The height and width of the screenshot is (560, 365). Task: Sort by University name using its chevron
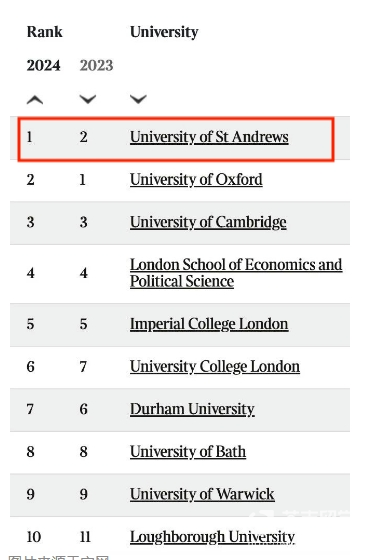click(x=139, y=99)
